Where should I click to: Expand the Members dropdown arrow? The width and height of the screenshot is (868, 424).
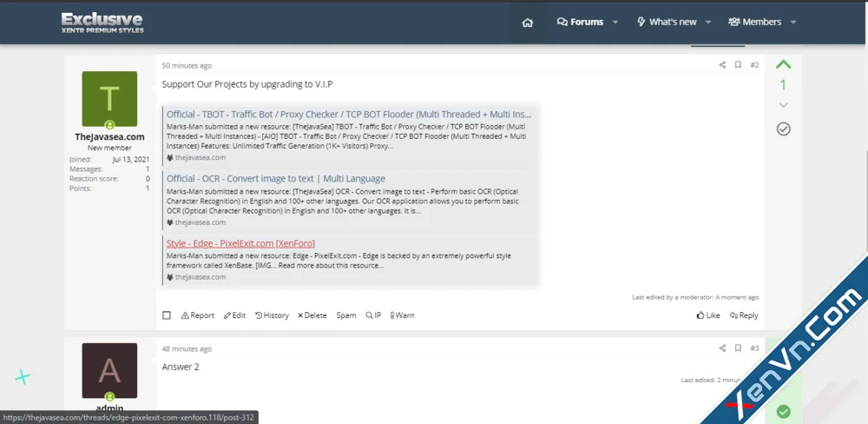(x=793, y=23)
